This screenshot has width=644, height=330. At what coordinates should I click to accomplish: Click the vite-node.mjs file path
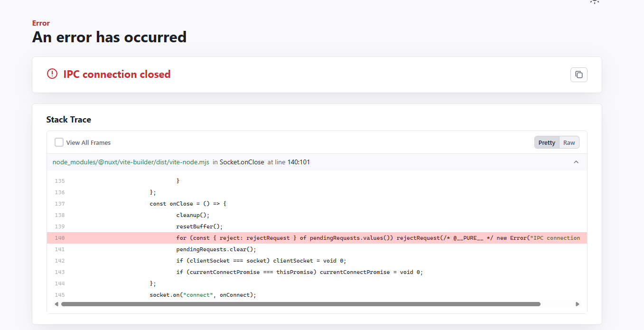pos(131,162)
